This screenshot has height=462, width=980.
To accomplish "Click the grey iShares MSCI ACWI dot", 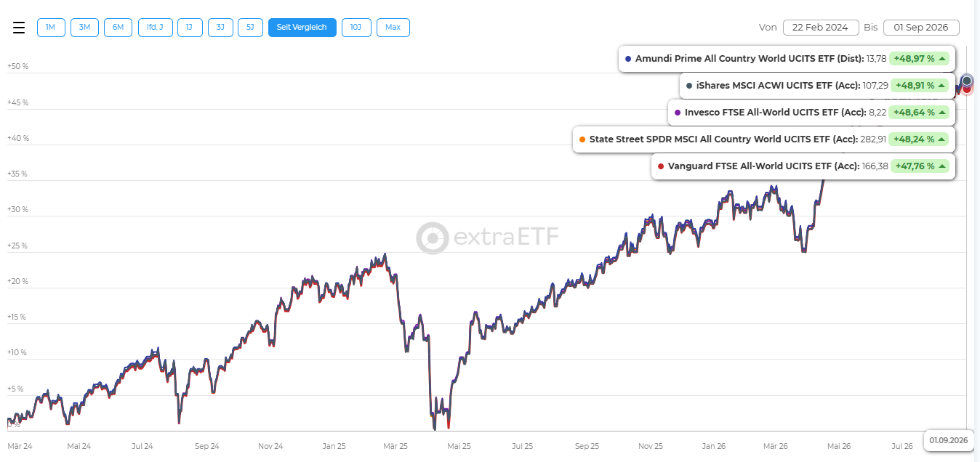I will 689,85.
